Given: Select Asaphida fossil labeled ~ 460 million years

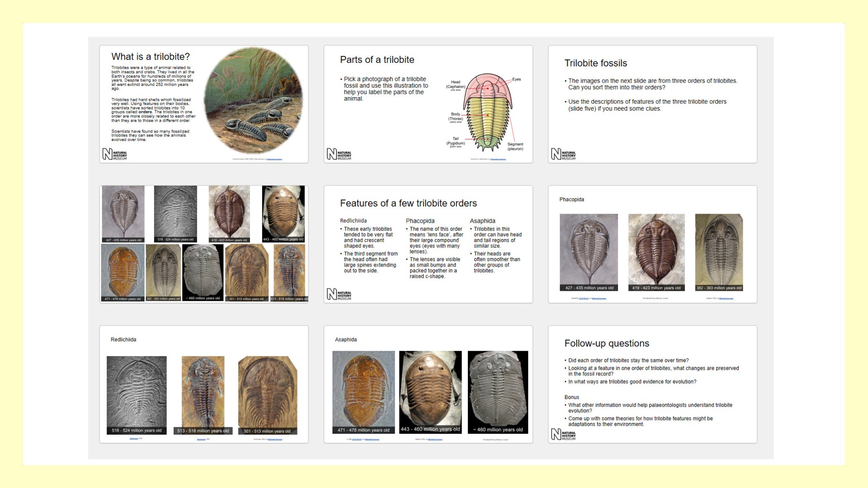Looking at the screenshot, I should coord(498,391).
